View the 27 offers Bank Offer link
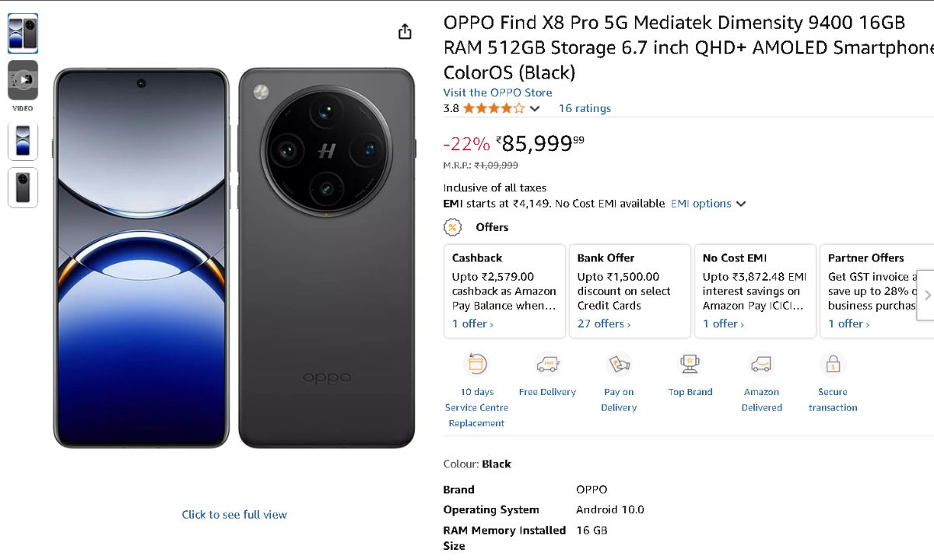This screenshot has height=560, width=934. [x=604, y=324]
